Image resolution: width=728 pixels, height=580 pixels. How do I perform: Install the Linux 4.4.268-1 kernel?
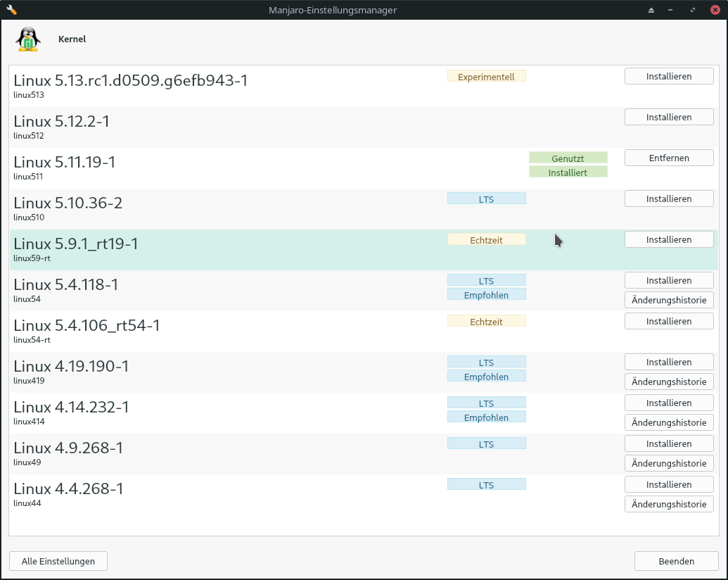click(669, 485)
